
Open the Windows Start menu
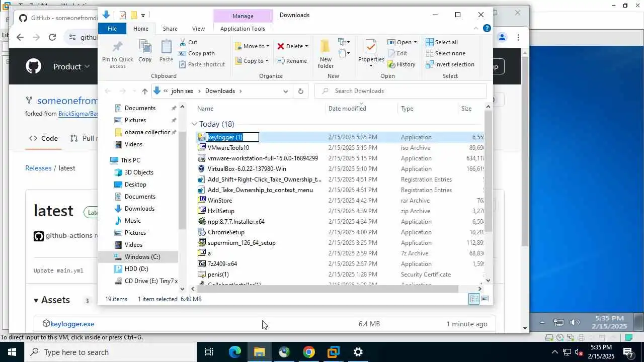coord(12,352)
